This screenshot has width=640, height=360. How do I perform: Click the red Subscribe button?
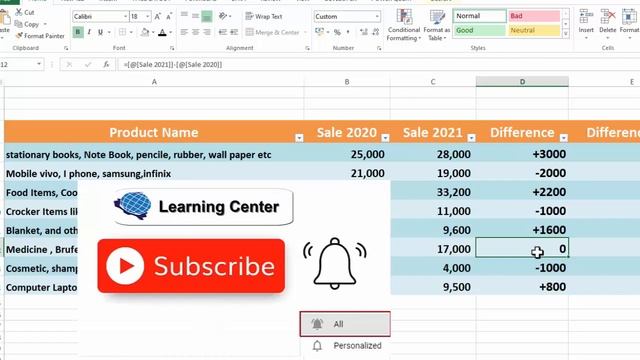tap(191, 266)
